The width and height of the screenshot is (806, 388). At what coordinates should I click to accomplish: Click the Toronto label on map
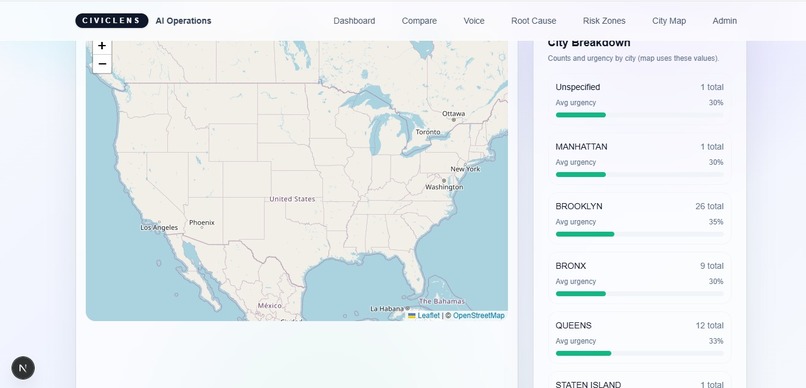[x=428, y=132]
